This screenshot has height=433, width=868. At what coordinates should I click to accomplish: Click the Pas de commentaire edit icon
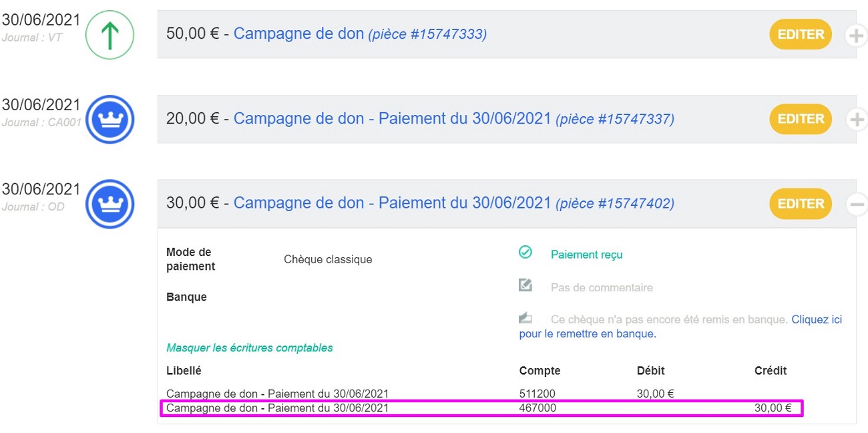tap(525, 285)
